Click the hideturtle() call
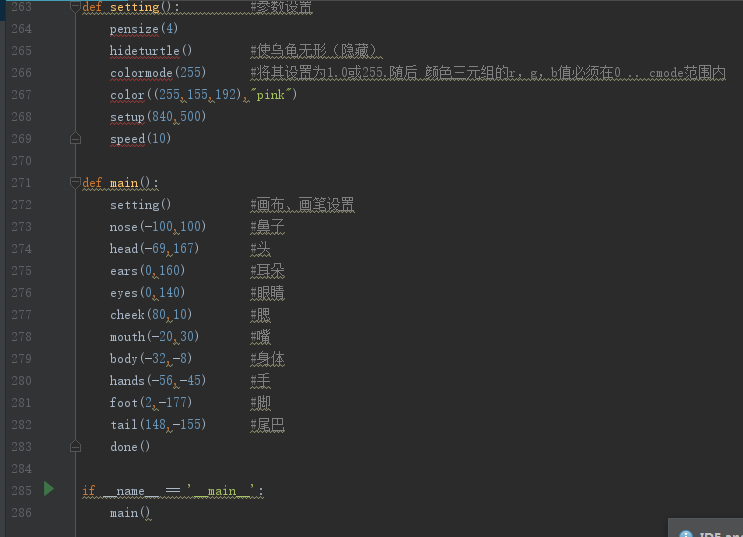The height and width of the screenshot is (537, 743). click(x=151, y=51)
